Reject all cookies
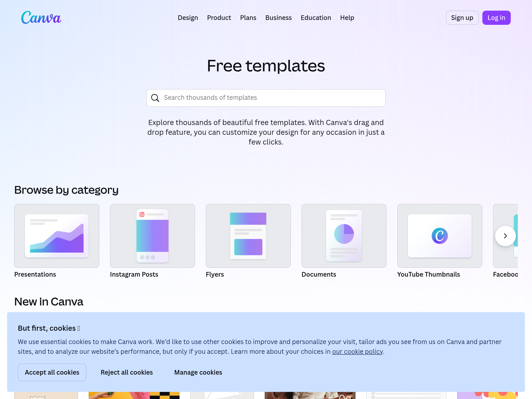The height and width of the screenshot is (399, 532). [127, 372]
